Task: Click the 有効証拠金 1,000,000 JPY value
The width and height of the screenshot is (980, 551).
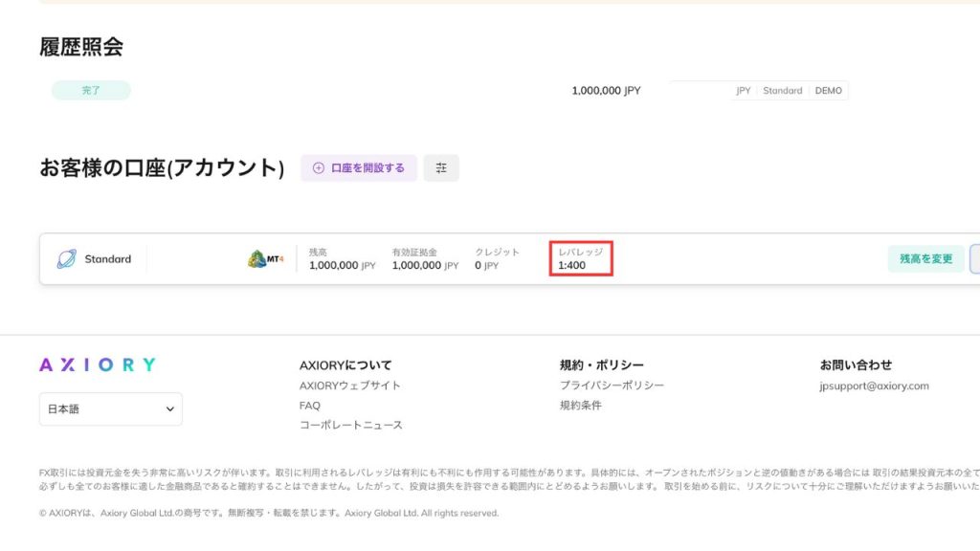Action: (x=426, y=266)
